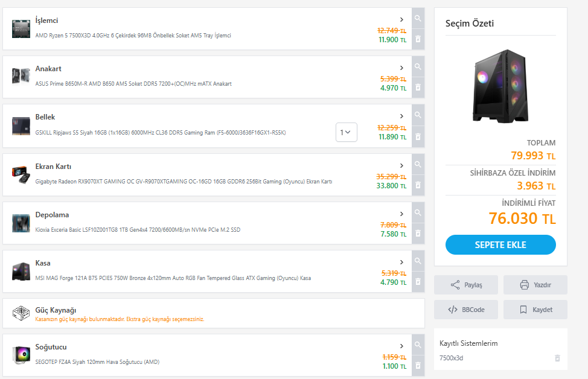Remove the Bellek item via trash icon
588x379 pixels.
[x=418, y=137]
